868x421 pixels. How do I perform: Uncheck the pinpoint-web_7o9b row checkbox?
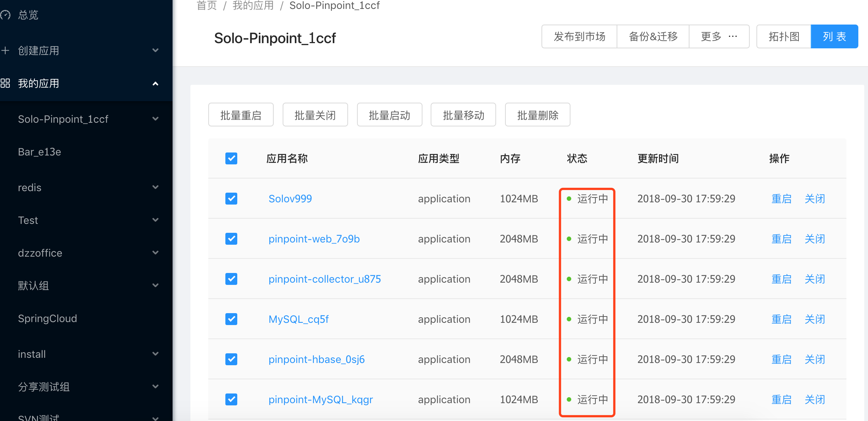[x=231, y=239]
